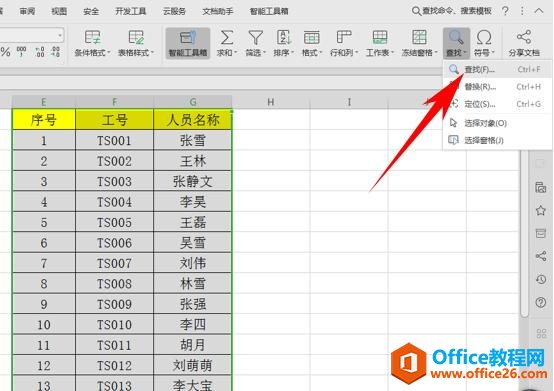Expand the 排序 dropdown arrow
The image size is (554, 391).
coord(292,53)
